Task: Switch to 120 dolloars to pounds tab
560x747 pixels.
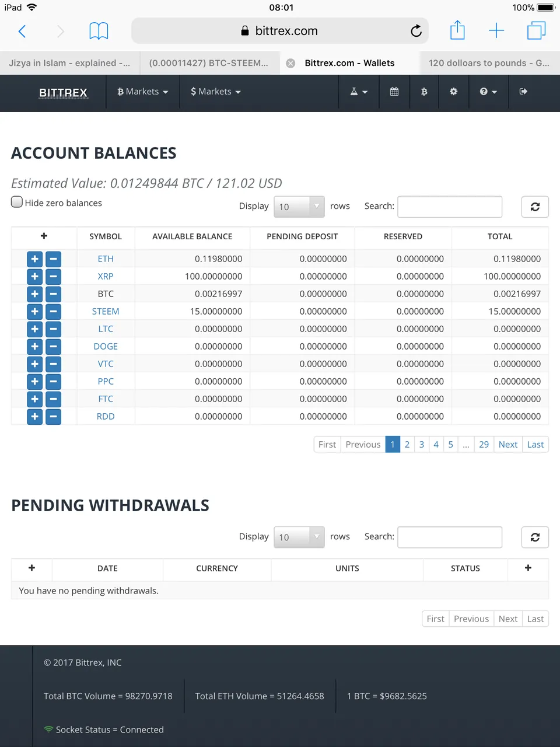Action: (489, 63)
